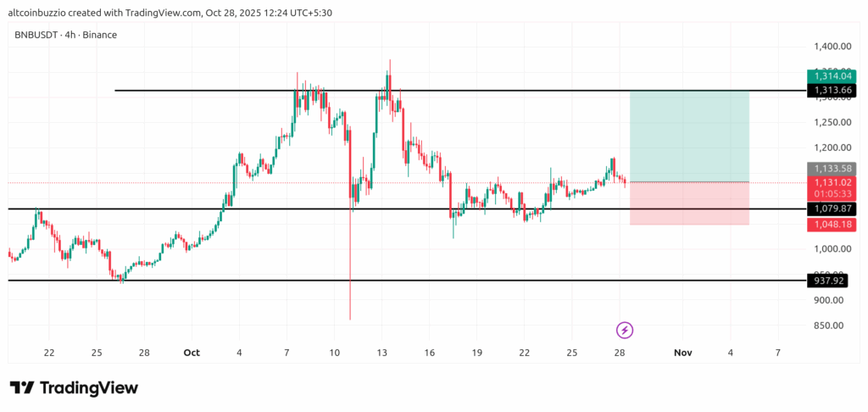The image size is (868, 412).
Task: Click the red 1,048.18 stop-loss price label
Action: pos(829,225)
